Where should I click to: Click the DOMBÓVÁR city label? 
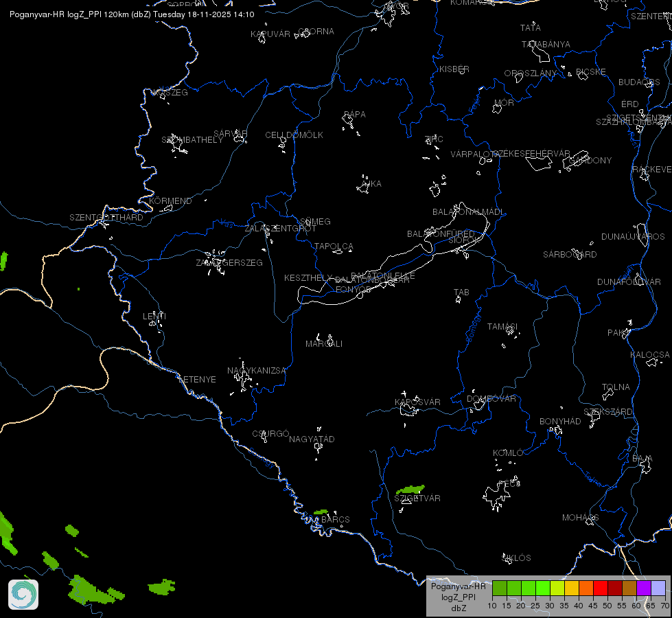point(491,399)
